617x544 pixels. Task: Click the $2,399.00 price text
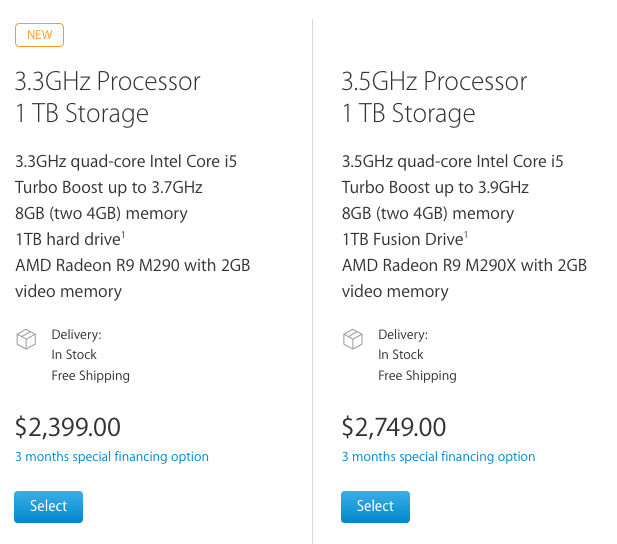68,427
